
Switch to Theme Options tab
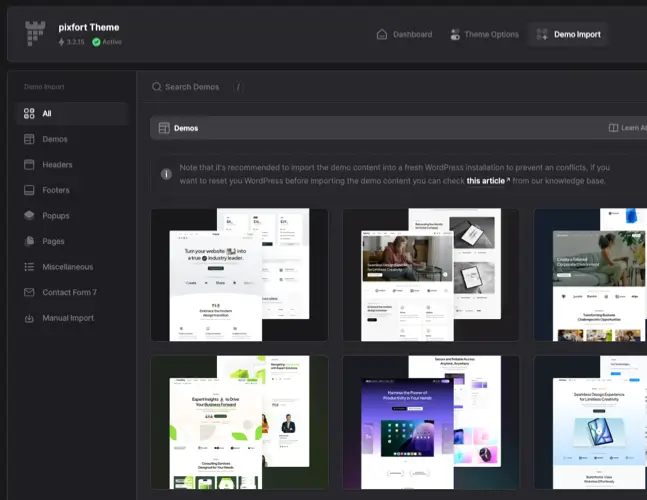point(484,34)
